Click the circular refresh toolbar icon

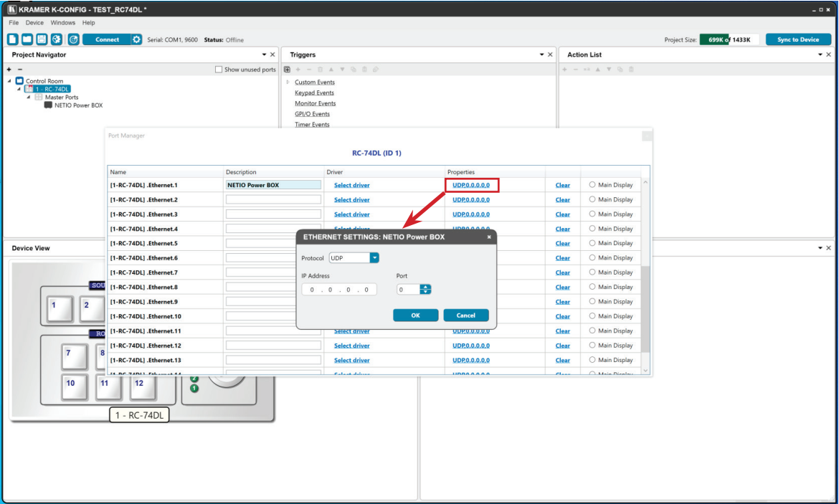[73, 39]
